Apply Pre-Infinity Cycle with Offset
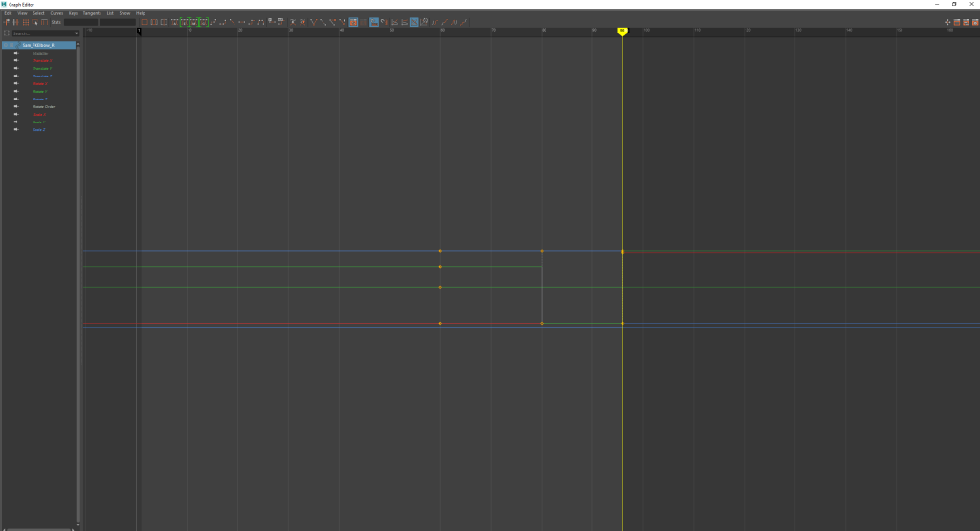The width and height of the screenshot is (980, 531). pyautogui.click(x=443, y=22)
